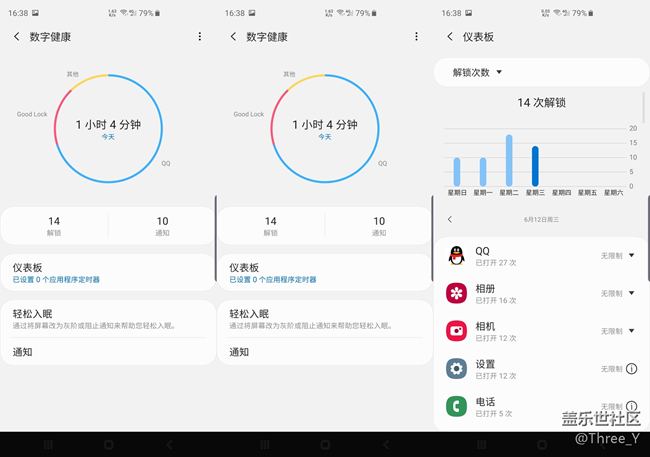The image size is (650, 457).
Task: Tap the 相册 gallery app icon
Action: click(x=456, y=293)
